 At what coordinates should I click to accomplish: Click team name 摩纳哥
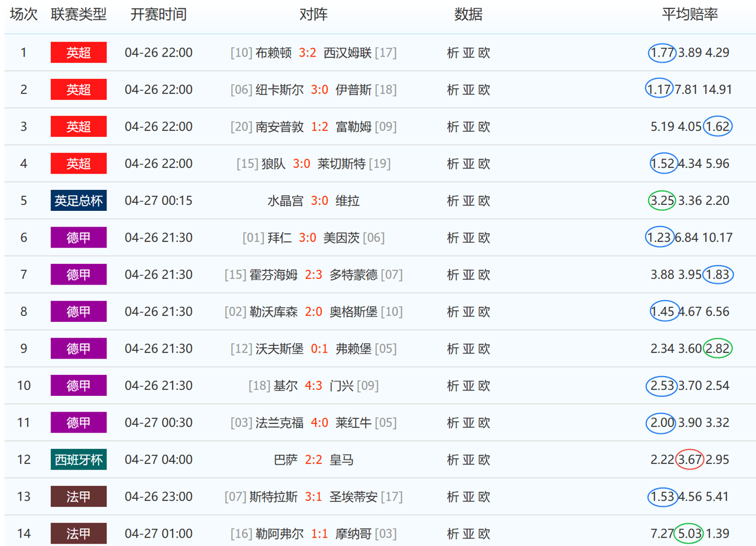(354, 533)
